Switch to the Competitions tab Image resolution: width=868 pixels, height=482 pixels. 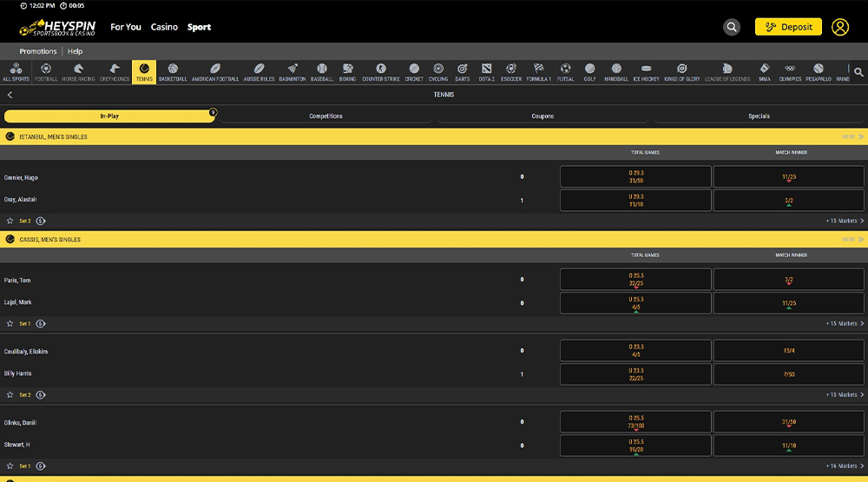(325, 116)
